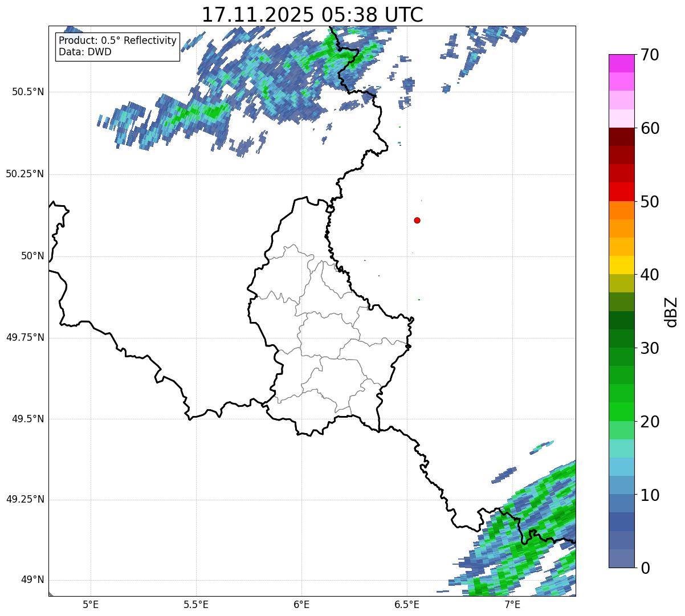Click the colorbar tick label 40
This screenshot has width=685, height=616.
pos(650,275)
